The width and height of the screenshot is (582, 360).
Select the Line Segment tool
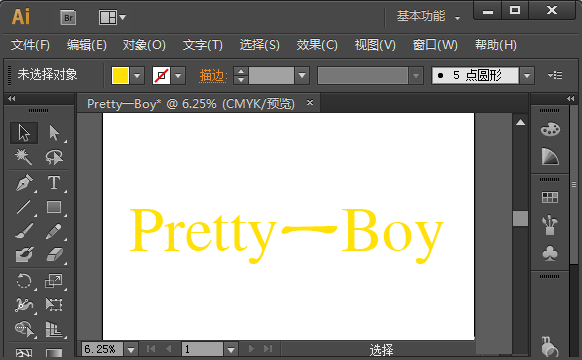click(x=24, y=207)
